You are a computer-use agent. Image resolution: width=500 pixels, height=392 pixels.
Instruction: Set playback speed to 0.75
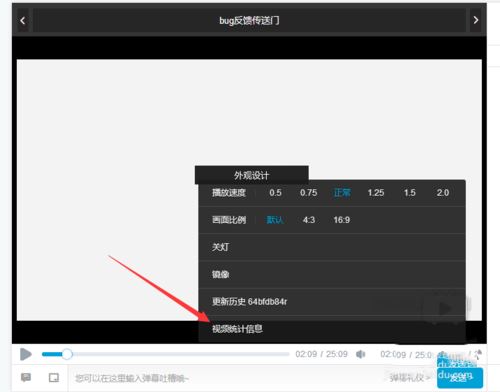308,193
